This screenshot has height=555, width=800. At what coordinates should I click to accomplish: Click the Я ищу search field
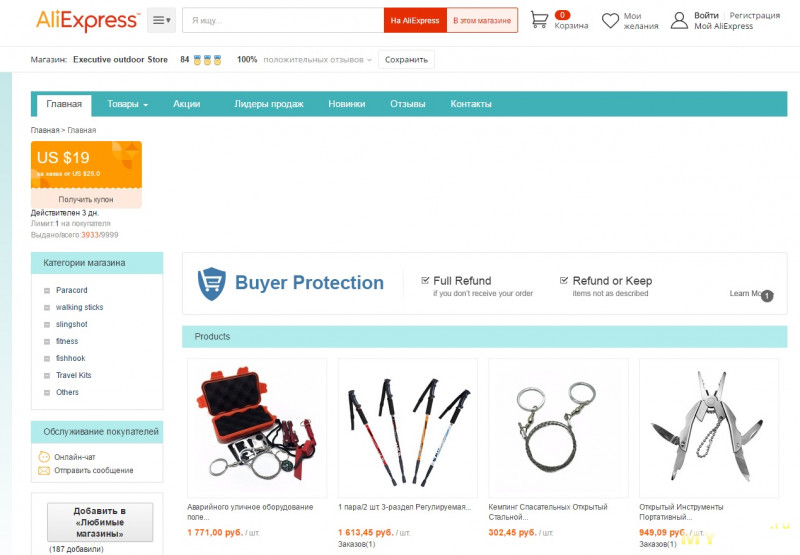point(283,20)
